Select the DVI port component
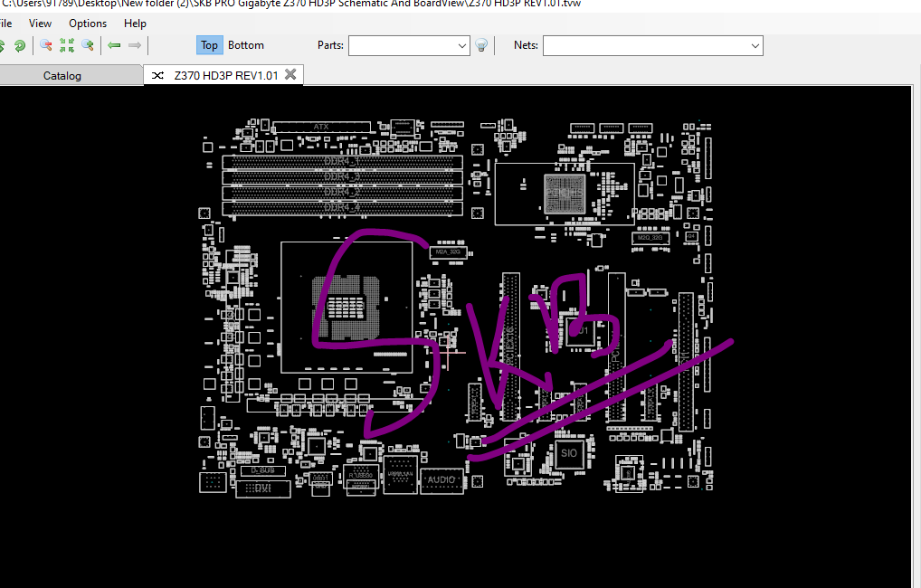 click(263, 488)
